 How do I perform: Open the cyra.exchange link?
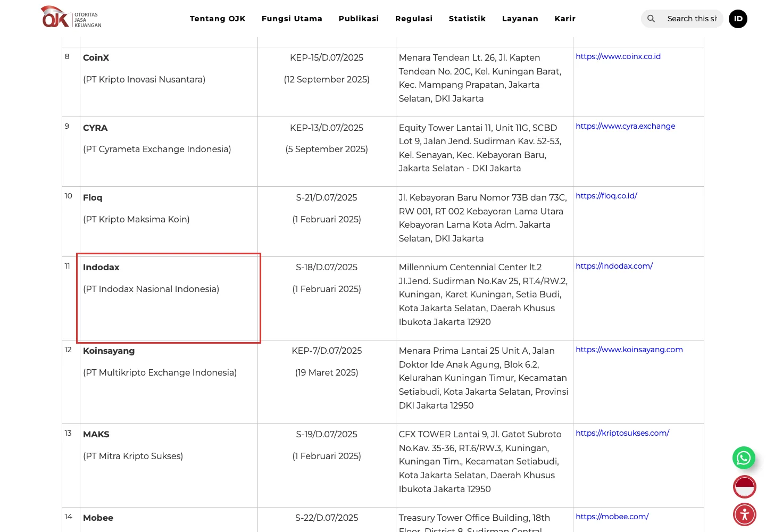626,126
